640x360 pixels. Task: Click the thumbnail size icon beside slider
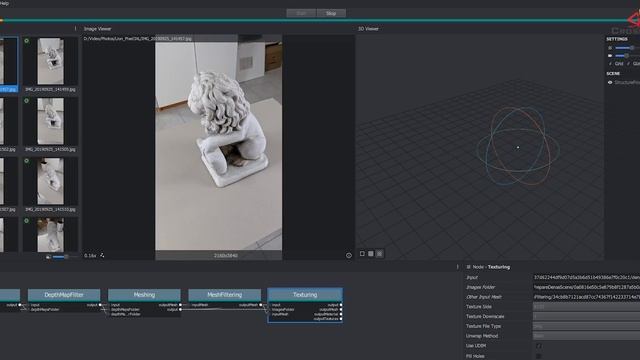click(49, 257)
